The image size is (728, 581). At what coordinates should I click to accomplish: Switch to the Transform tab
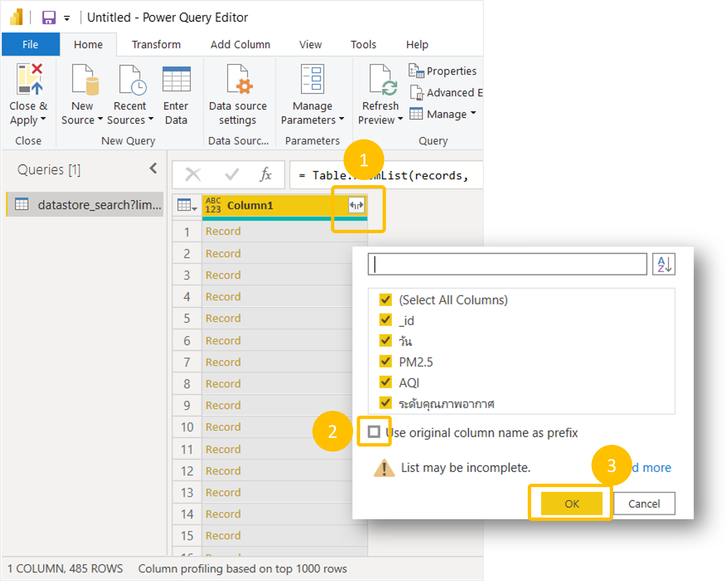coord(156,44)
